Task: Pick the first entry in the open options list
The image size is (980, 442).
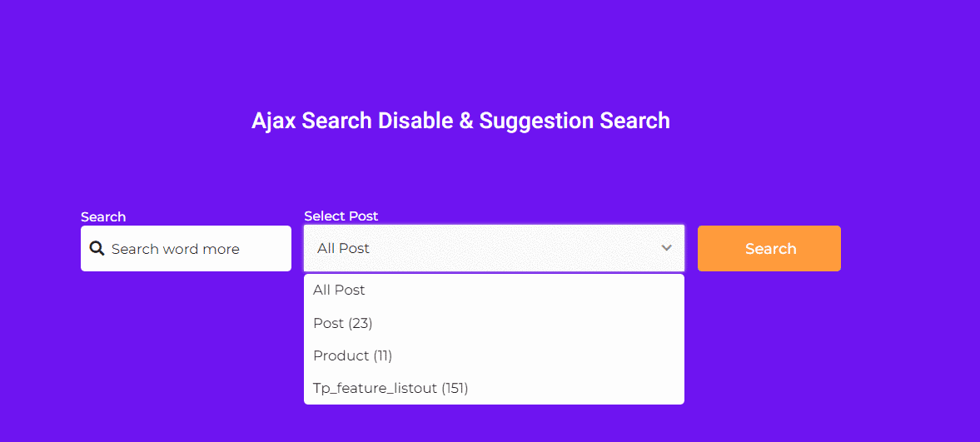Action: (x=494, y=290)
